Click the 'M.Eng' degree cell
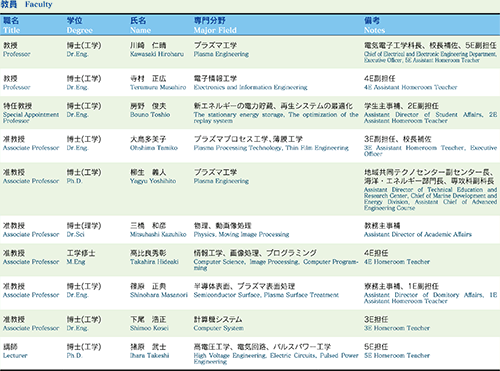Viewport: 500px width, 371px height. (76, 262)
